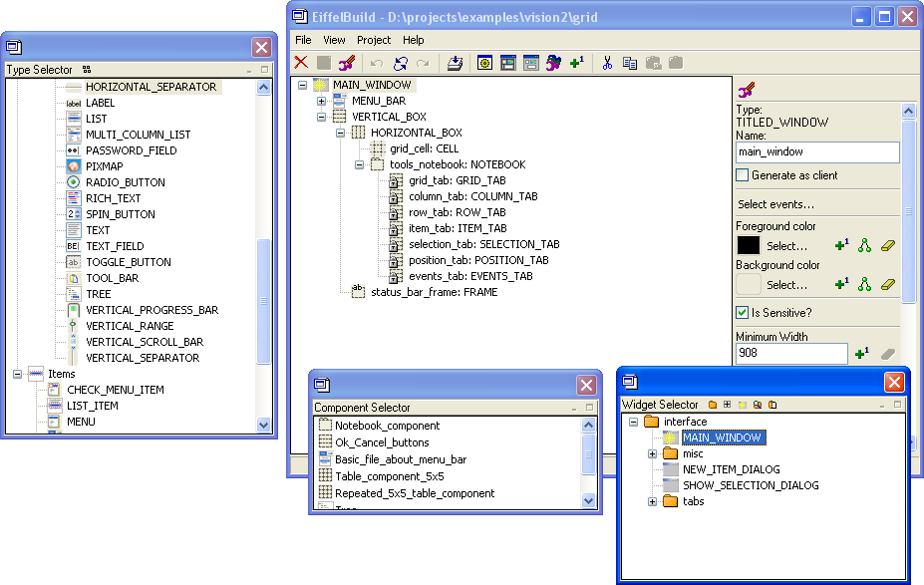
Task: Collapse the tools_notebook NOTEBOOK node
Action: point(360,164)
